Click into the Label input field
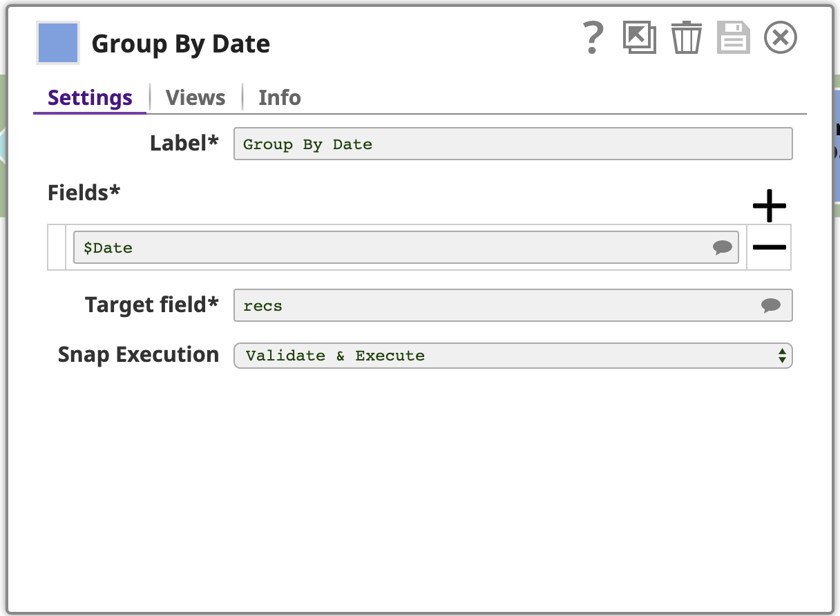This screenshot has width=840, height=616. coord(513,144)
